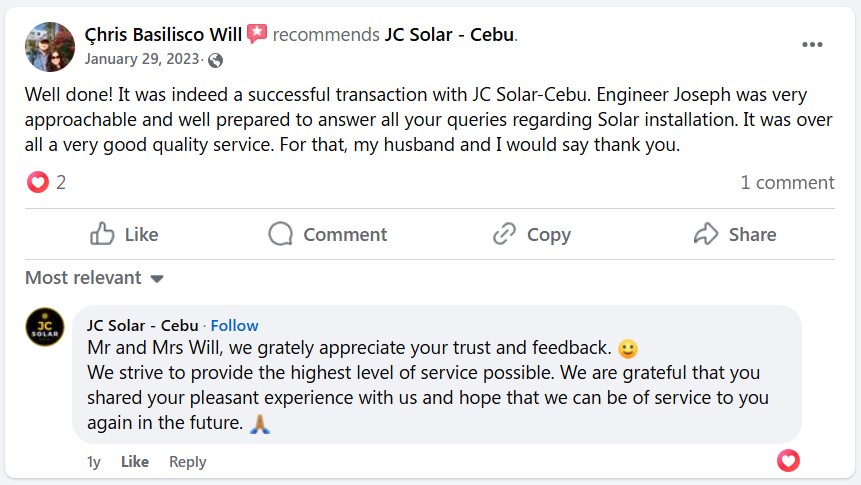Click the Copy link chain icon
861x485 pixels.
504,234
